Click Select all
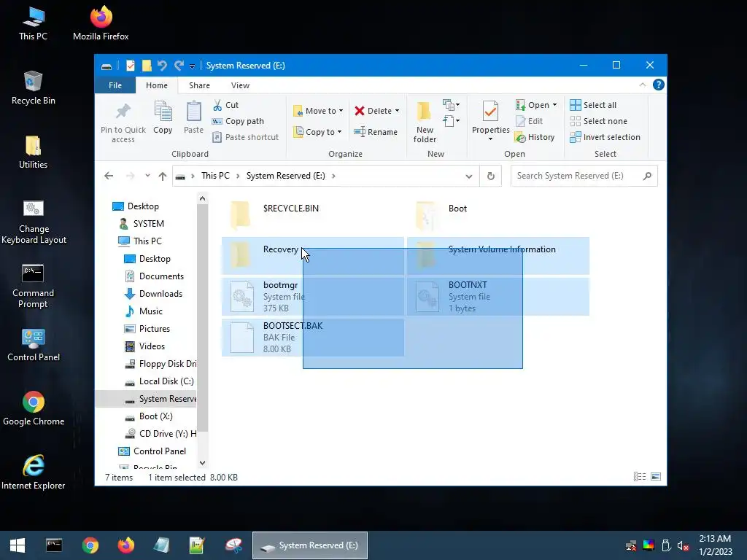 coord(593,105)
